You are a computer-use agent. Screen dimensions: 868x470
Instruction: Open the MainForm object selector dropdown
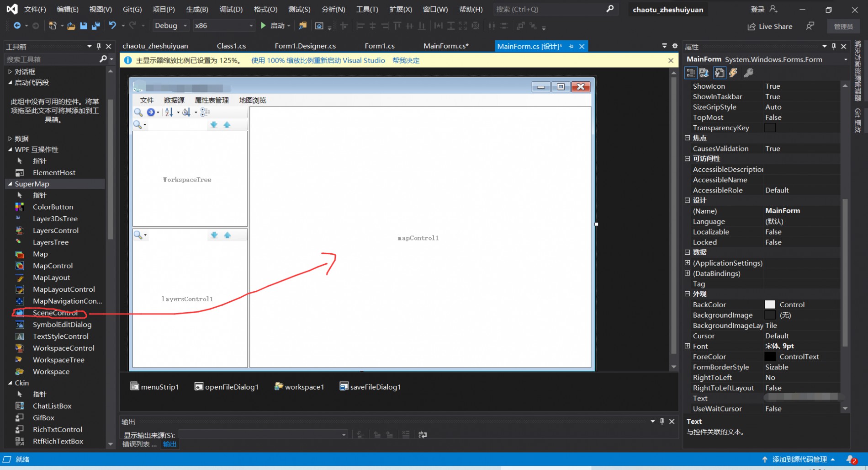[x=846, y=59]
